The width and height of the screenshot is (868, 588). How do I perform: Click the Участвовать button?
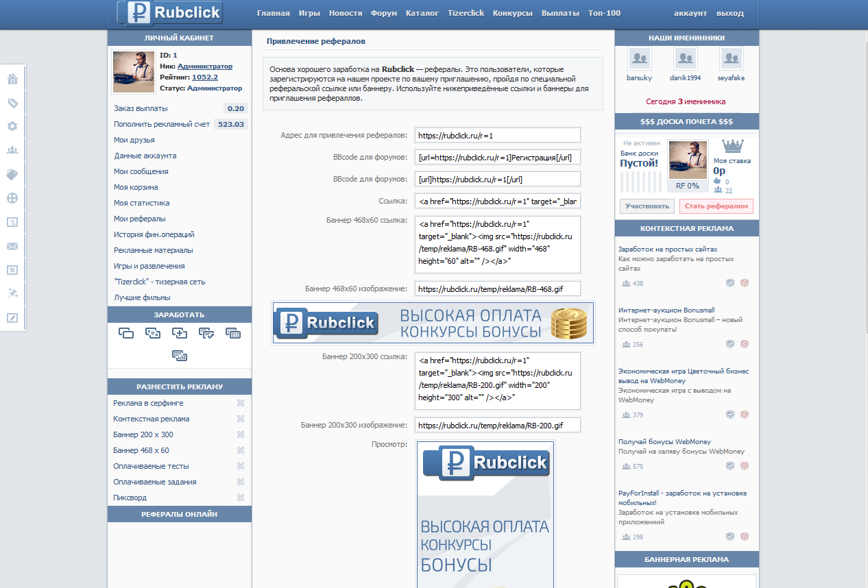click(x=647, y=206)
